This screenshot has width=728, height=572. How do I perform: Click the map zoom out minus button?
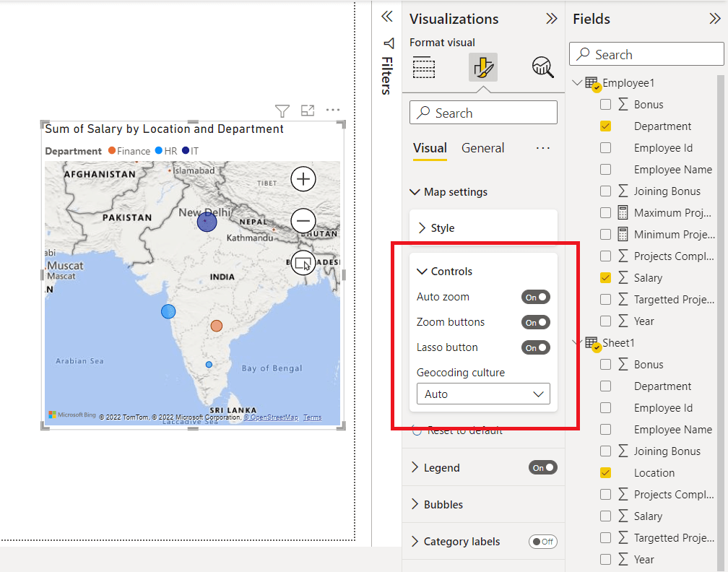(x=303, y=220)
